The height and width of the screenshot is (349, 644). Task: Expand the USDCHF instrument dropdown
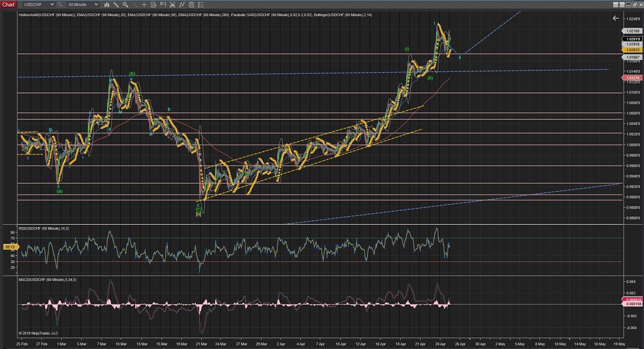point(52,5)
